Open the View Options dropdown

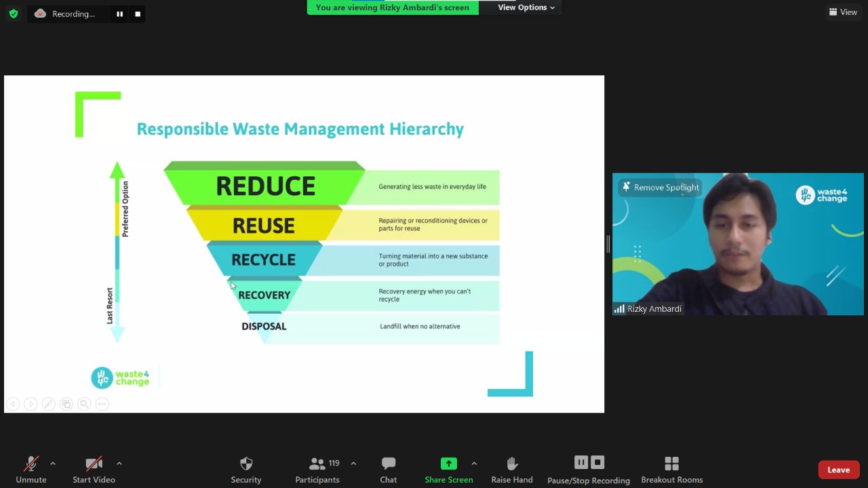(526, 7)
